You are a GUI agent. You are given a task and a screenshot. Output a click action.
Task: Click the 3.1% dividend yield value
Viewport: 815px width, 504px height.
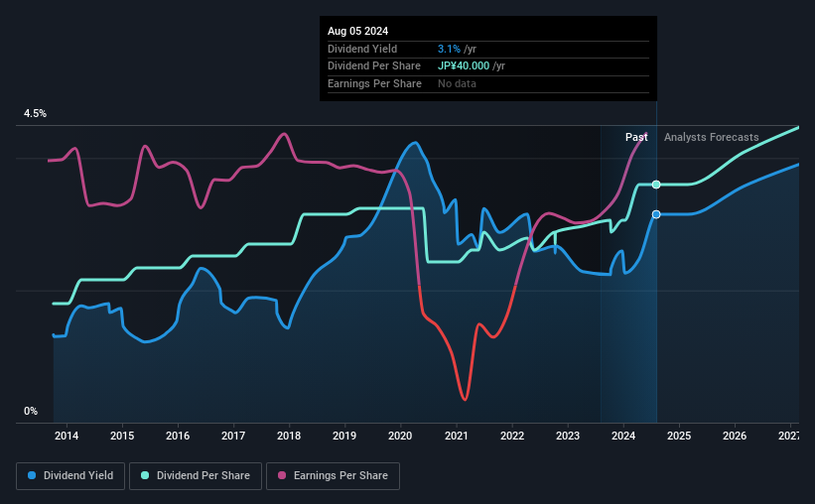449,49
